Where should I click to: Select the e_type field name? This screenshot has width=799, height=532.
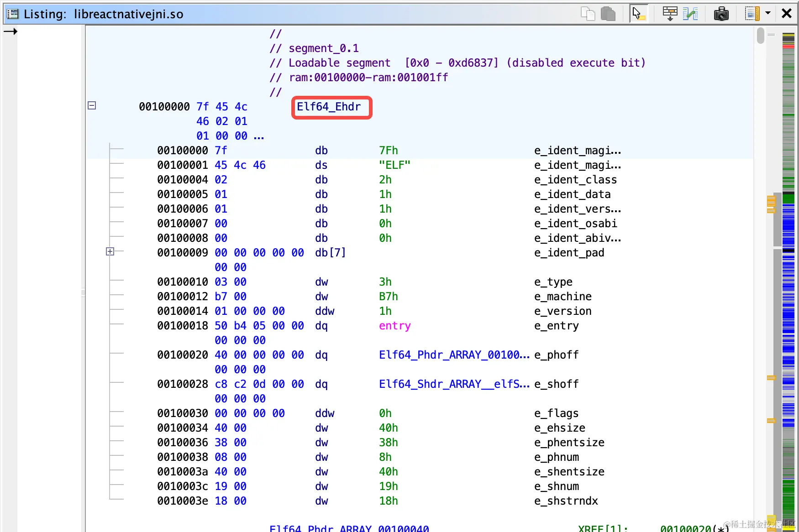pyautogui.click(x=553, y=282)
